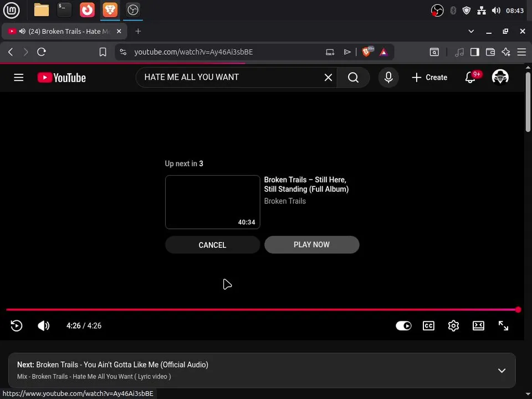Open the Broken Trails full album title link
Image resolution: width=532 pixels, height=399 pixels.
pos(306,184)
